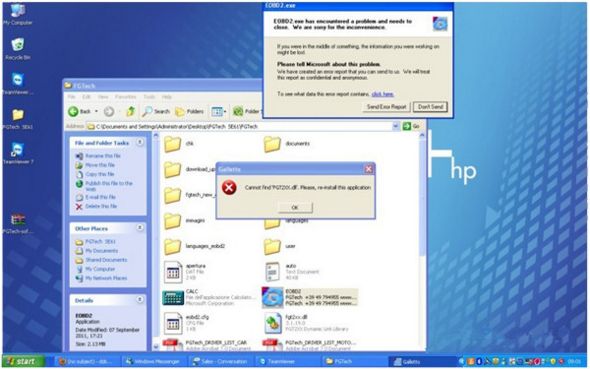Open the Search pane in Explorer

click(x=156, y=111)
